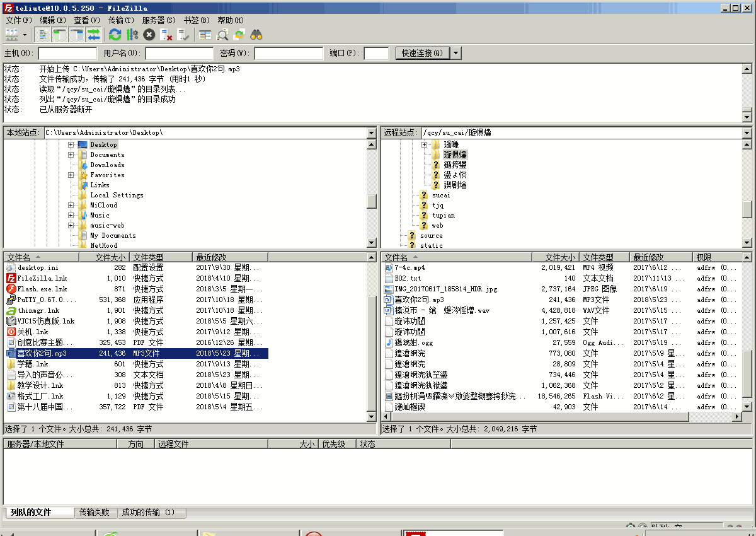Viewport: 756px width, 536px height.
Task: Open the 文件(F) menu
Action: pyautogui.click(x=18, y=20)
